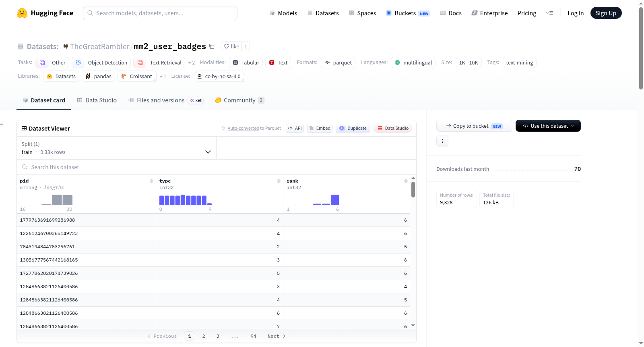Open the Enterprise page
This screenshot has height=347, width=644.
pyautogui.click(x=489, y=13)
